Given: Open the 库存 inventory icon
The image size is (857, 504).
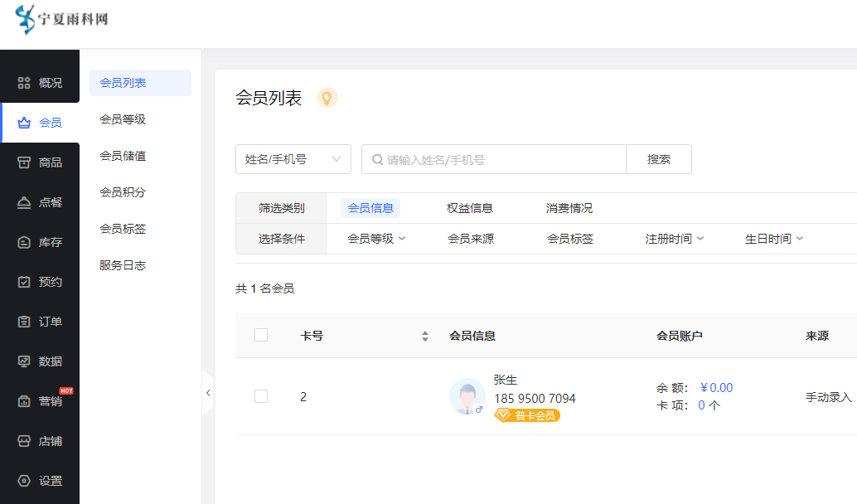Looking at the screenshot, I should 24,242.
